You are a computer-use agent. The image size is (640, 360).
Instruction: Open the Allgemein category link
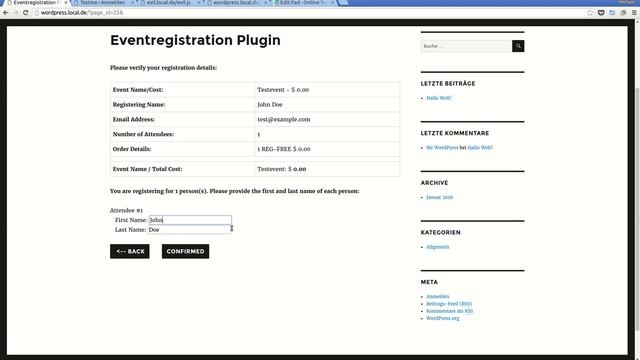point(438,247)
